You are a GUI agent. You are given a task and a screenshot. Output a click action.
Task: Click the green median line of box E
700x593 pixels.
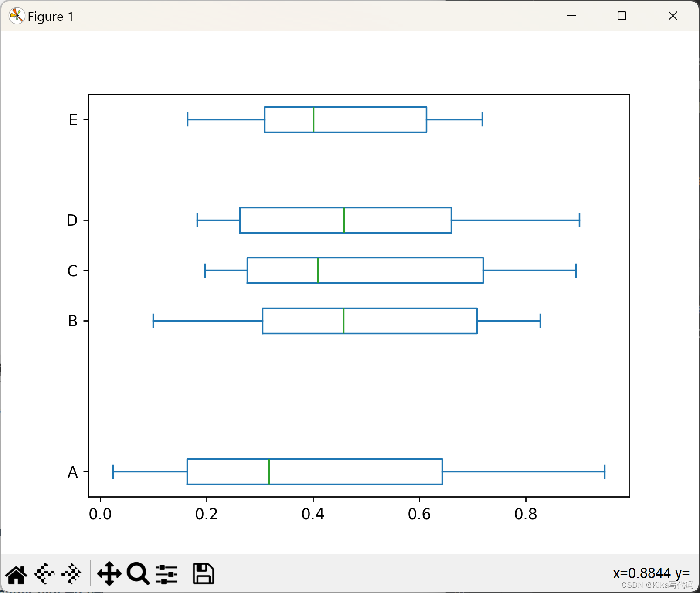(313, 119)
